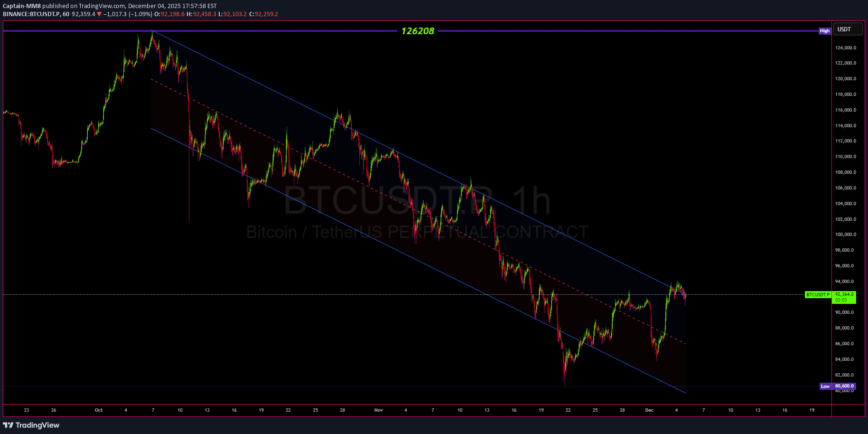
Task: Open the USDT currency selector
Action: [x=848, y=29]
